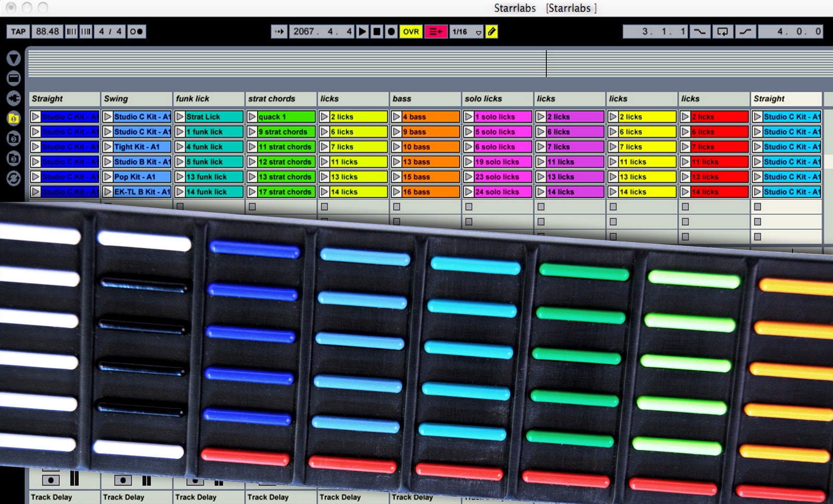Toggle the Loop switch
833x504 pixels.
coord(723,32)
